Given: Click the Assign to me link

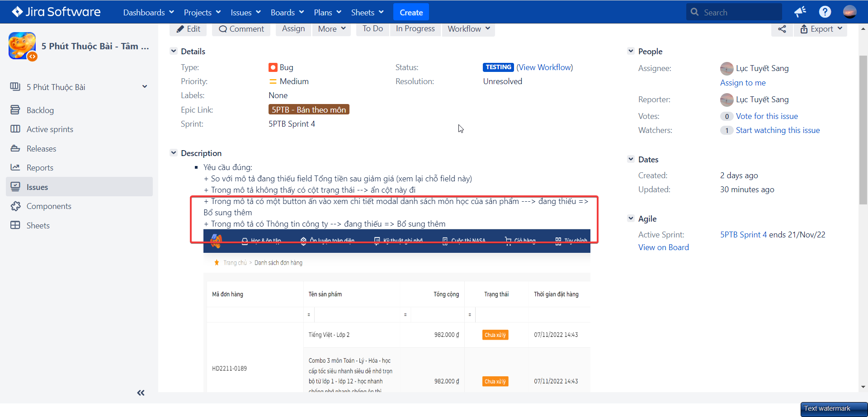Looking at the screenshot, I should tap(743, 83).
